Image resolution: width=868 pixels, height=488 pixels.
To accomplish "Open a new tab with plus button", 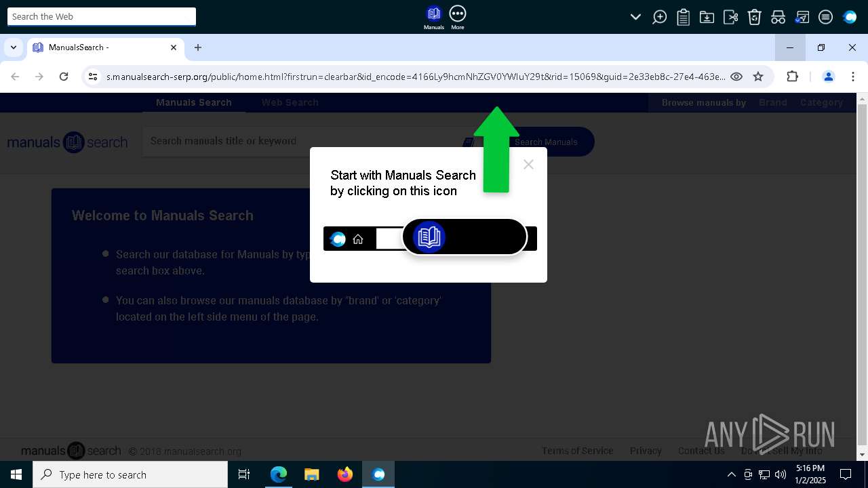I will (198, 47).
